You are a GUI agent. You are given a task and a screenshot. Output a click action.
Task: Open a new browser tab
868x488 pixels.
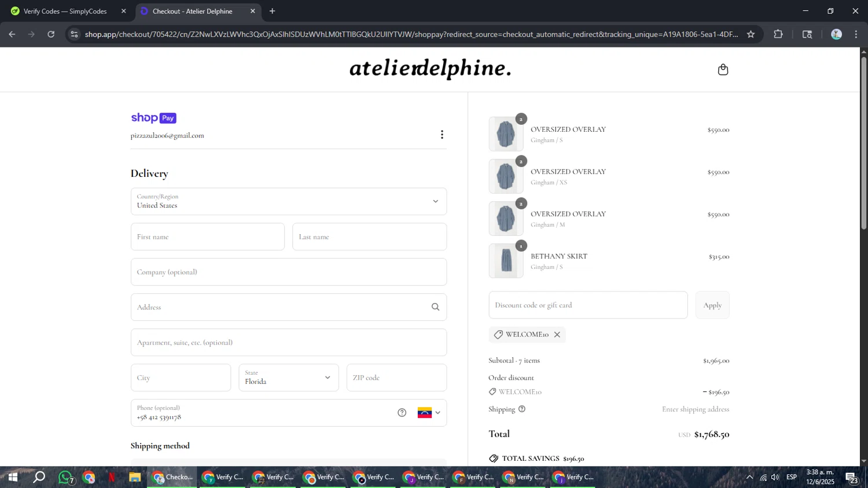[x=272, y=11]
